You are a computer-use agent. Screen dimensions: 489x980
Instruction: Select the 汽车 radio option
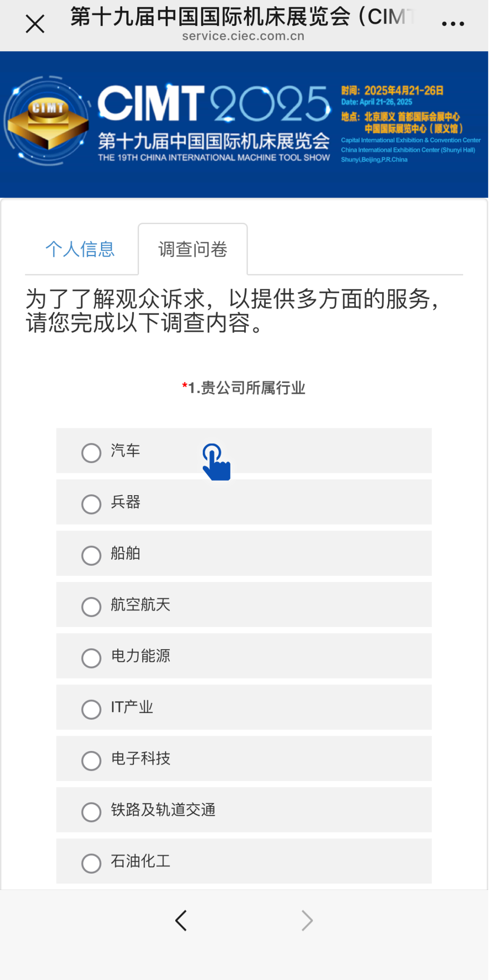click(x=244, y=451)
